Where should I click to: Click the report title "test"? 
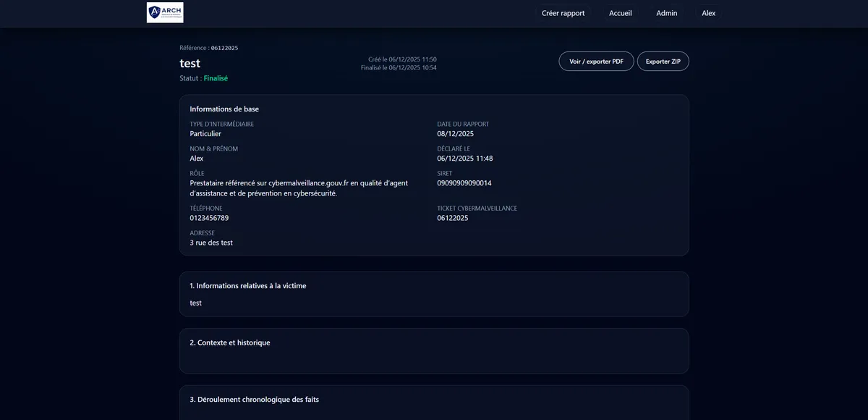(190, 64)
